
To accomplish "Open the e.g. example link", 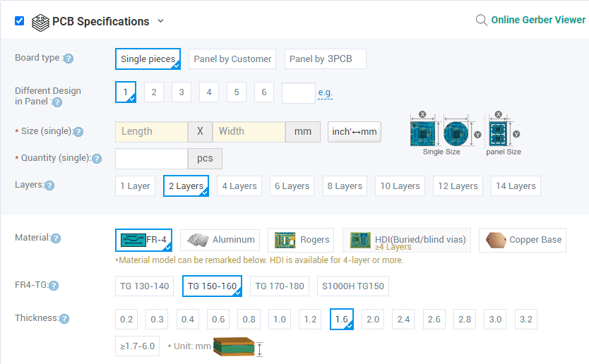I will point(325,92).
